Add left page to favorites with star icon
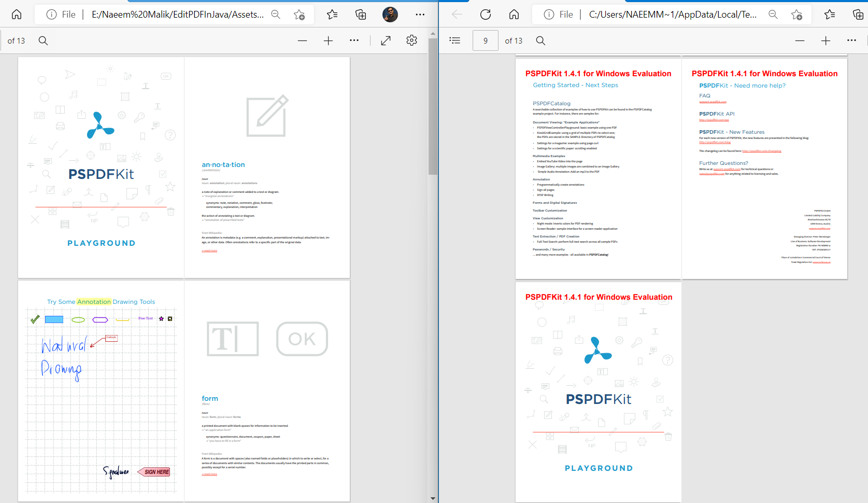Image resolution: width=868 pixels, height=503 pixels. click(299, 15)
